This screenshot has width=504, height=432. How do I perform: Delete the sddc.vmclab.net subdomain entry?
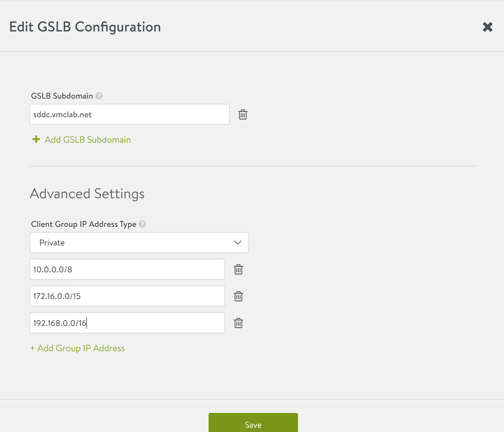point(243,114)
